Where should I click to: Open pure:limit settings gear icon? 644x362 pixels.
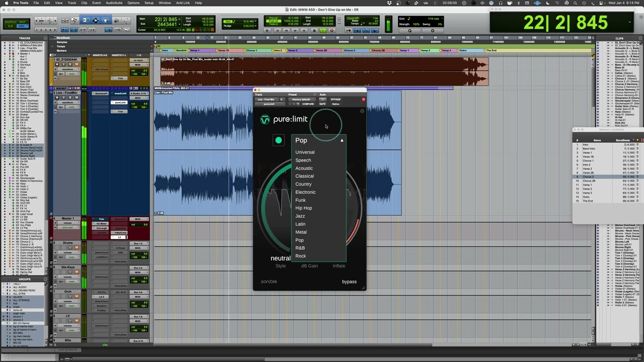[x=362, y=111]
